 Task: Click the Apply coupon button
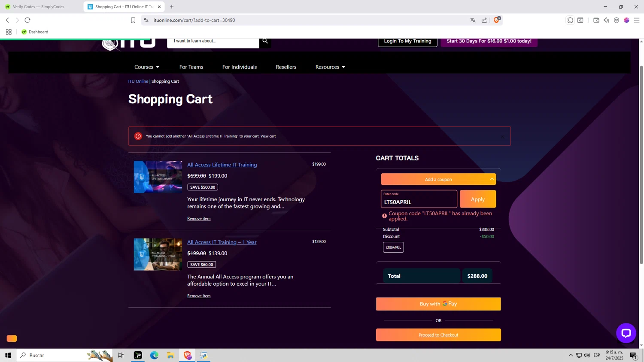coord(478,199)
